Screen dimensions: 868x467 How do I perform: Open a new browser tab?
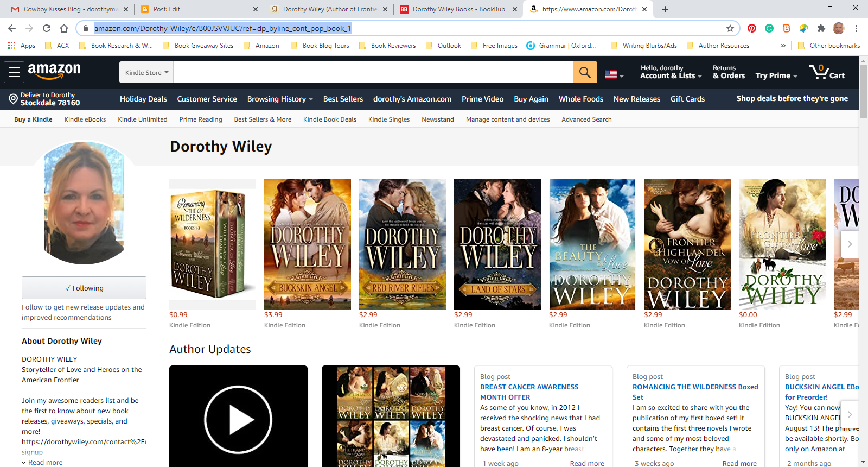coord(665,9)
